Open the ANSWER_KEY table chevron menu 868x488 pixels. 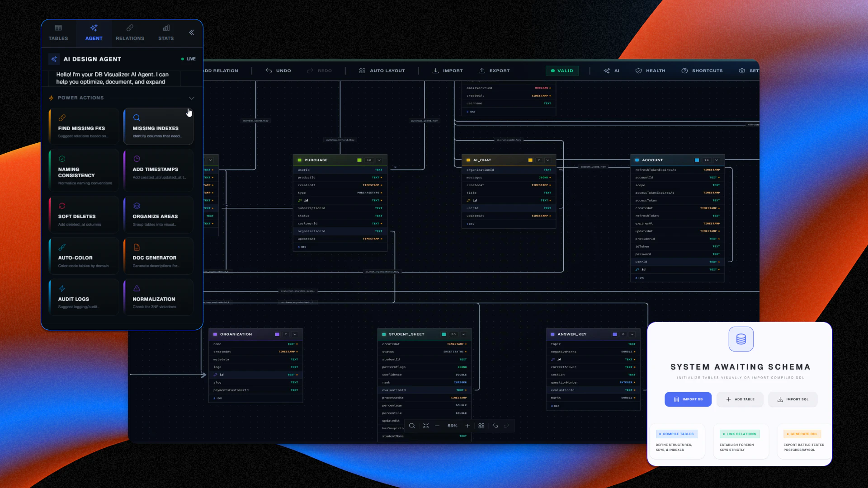pos(632,334)
